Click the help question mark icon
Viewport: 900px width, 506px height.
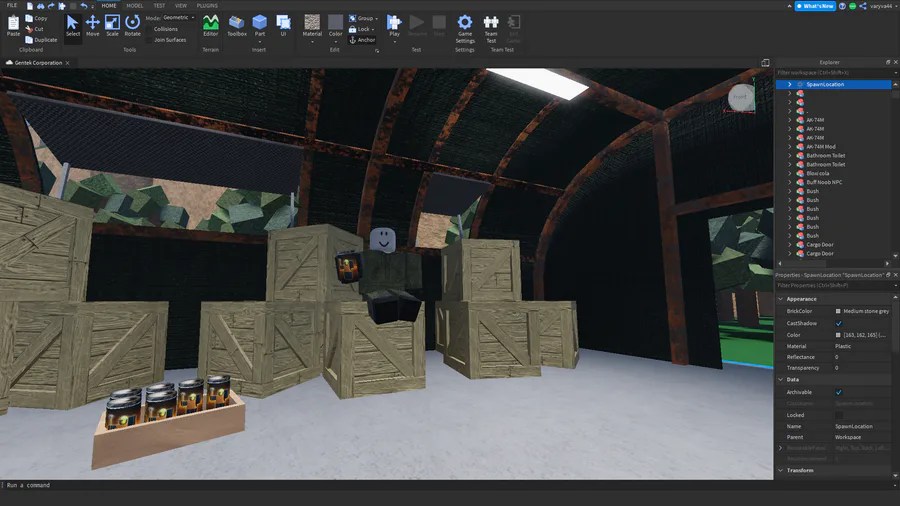tap(842, 6)
